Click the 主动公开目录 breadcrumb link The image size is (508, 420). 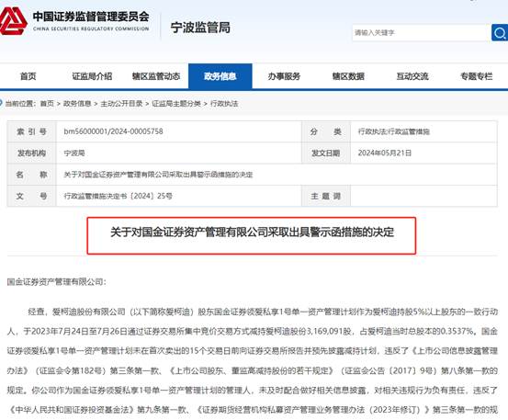click(121, 103)
